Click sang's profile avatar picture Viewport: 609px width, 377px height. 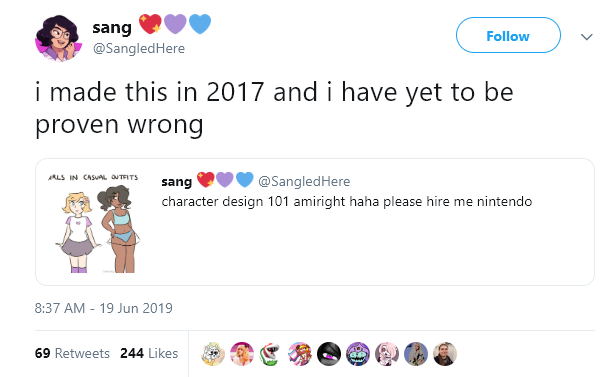(59, 38)
